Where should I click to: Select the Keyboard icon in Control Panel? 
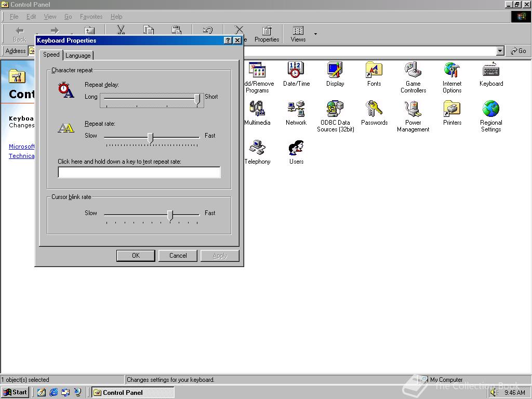(491, 74)
